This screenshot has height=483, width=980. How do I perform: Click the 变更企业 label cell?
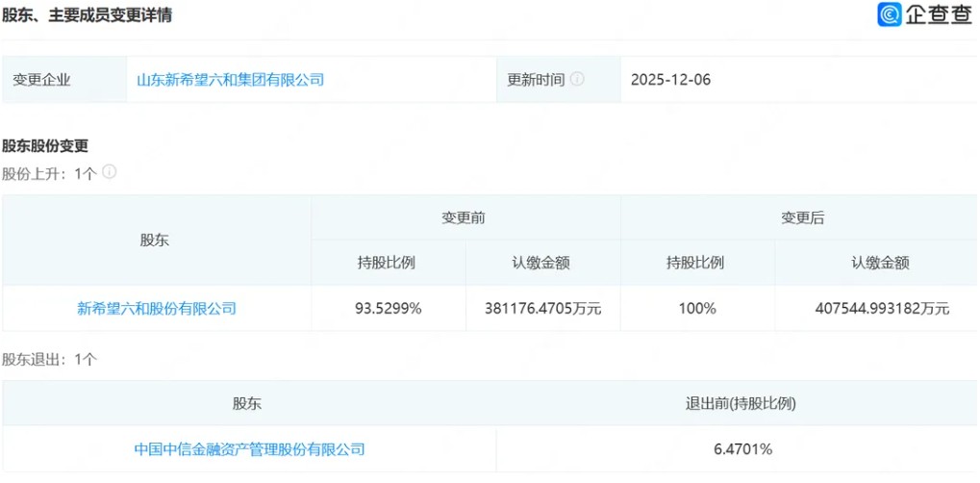coord(41,80)
